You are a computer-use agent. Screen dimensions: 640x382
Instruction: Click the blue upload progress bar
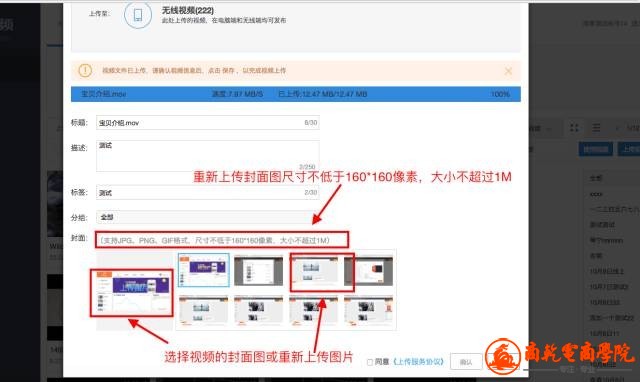pos(296,94)
